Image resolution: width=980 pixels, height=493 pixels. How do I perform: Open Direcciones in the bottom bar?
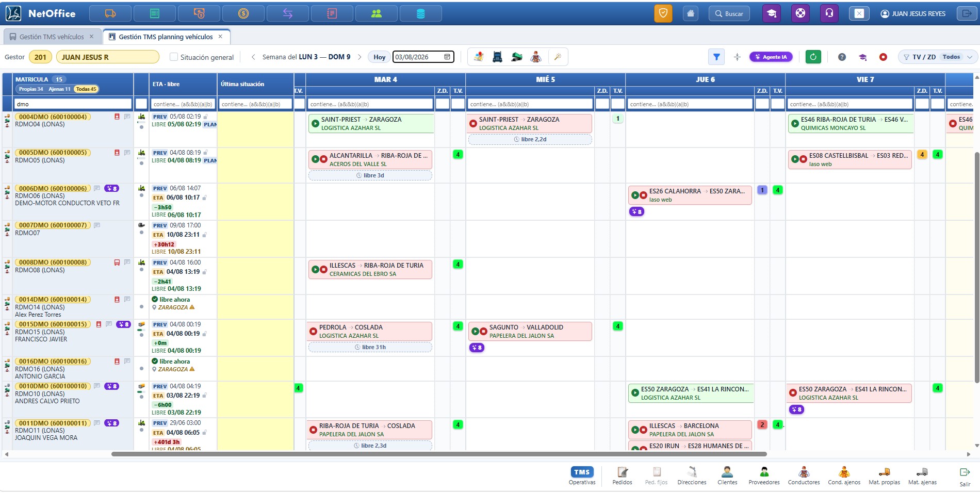692,475
